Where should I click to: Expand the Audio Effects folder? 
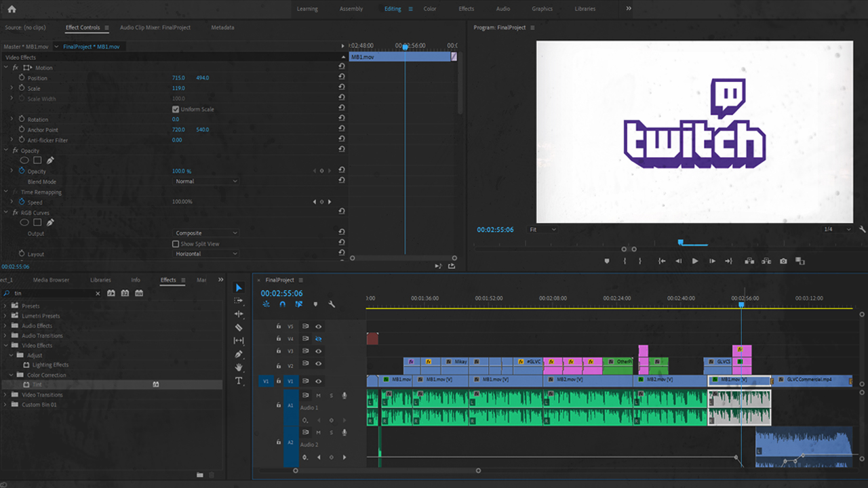tap(6, 325)
